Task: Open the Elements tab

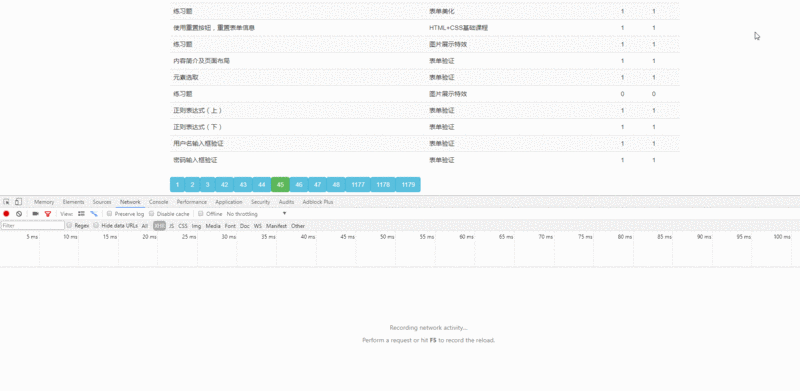Action: [73, 202]
